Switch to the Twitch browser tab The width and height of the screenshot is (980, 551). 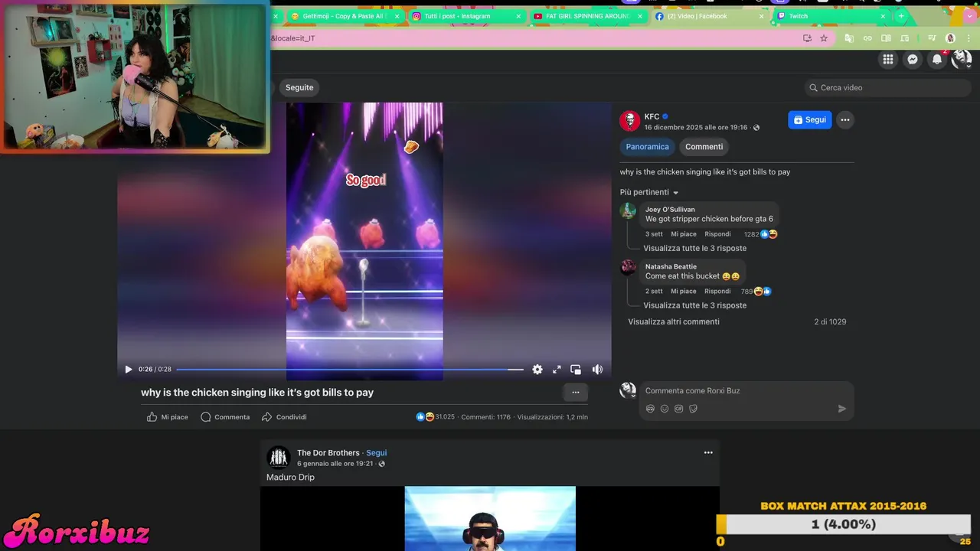pyautogui.click(x=831, y=16)
